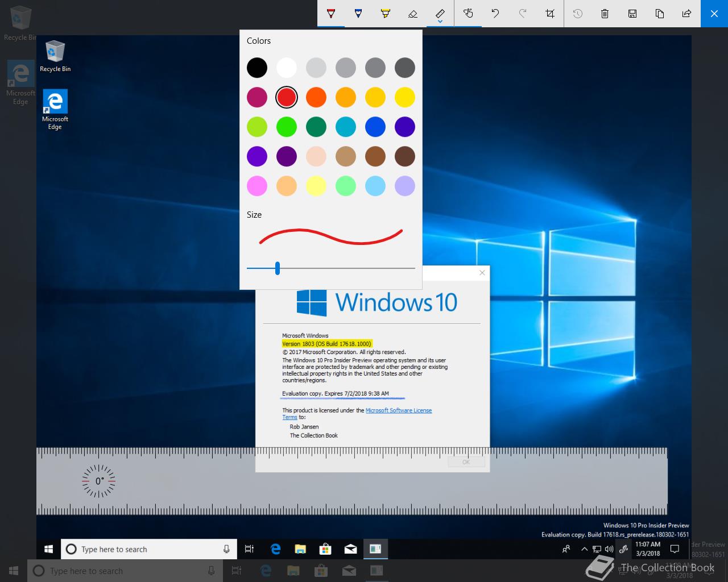Image resolution: width=728 pixels, height=582 pixels.
Task: Click the captured taskbar search box
Action: click(x=148, y=549)
